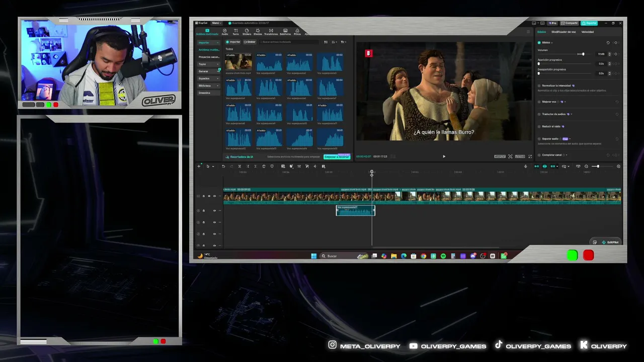Expand the Importar sidebar section

[x=208, y=43]
